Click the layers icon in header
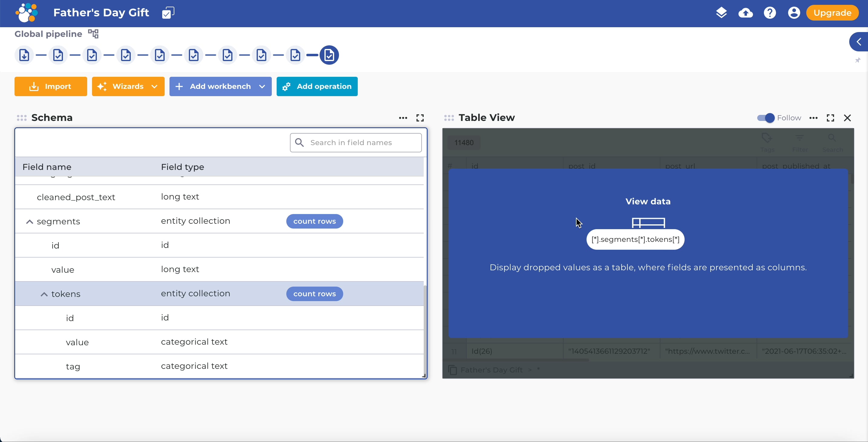 pyautogui.click(x=721, y=13)
